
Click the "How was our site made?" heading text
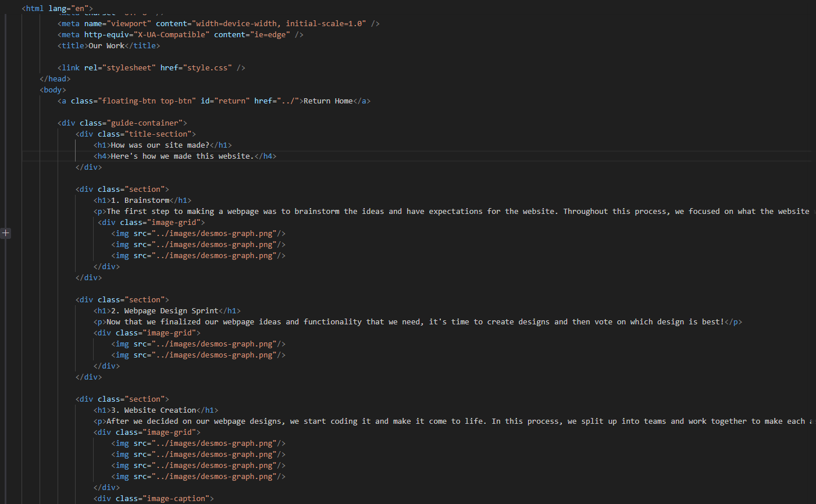click(x=160, y=145)
